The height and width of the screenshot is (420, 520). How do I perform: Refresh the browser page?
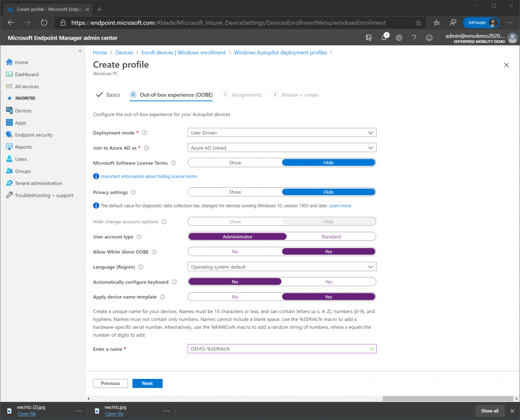tap(44, 22)
